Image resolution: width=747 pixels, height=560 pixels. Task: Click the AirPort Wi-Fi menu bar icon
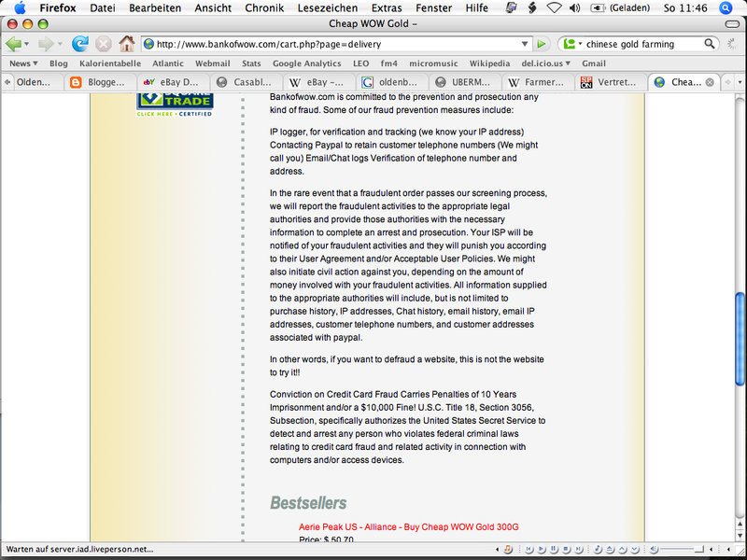554,7
